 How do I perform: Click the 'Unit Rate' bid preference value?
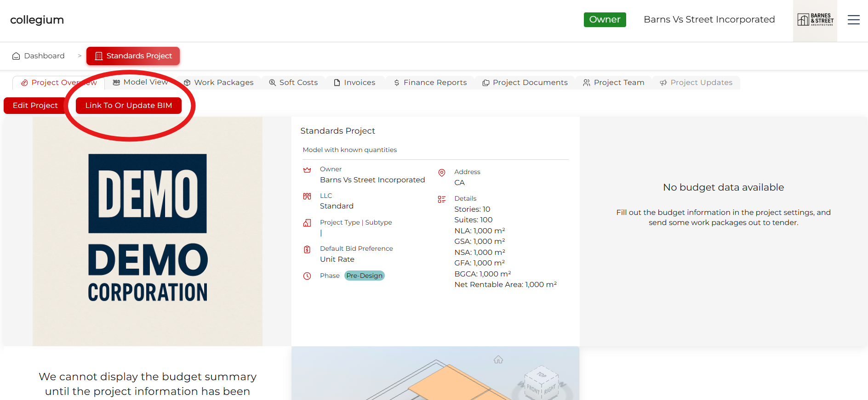pos(337,259)
